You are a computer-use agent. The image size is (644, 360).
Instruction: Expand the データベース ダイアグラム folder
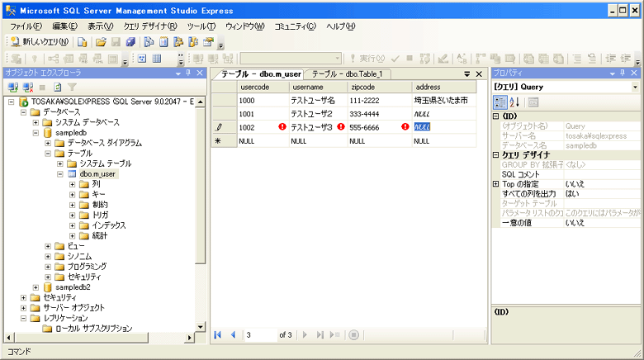pos(48,143)
